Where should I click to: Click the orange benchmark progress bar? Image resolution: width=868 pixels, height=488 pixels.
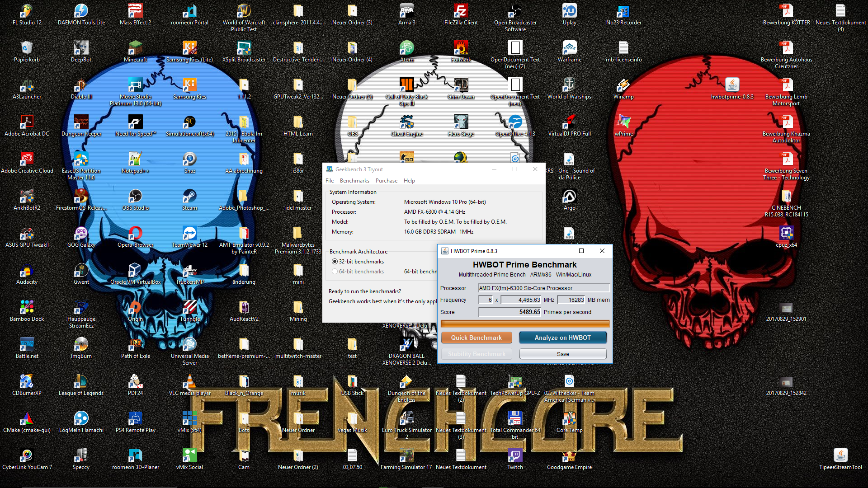525,324
